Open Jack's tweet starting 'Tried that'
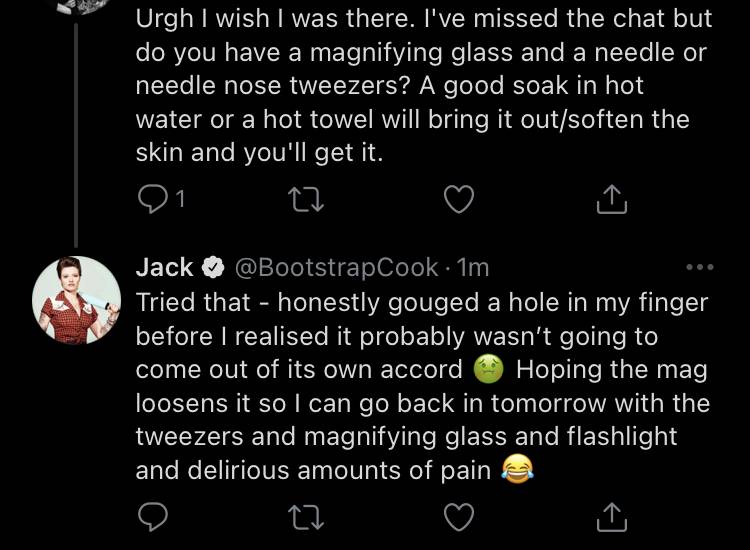Viewport: 750px width, 550px height. [422, 386]
